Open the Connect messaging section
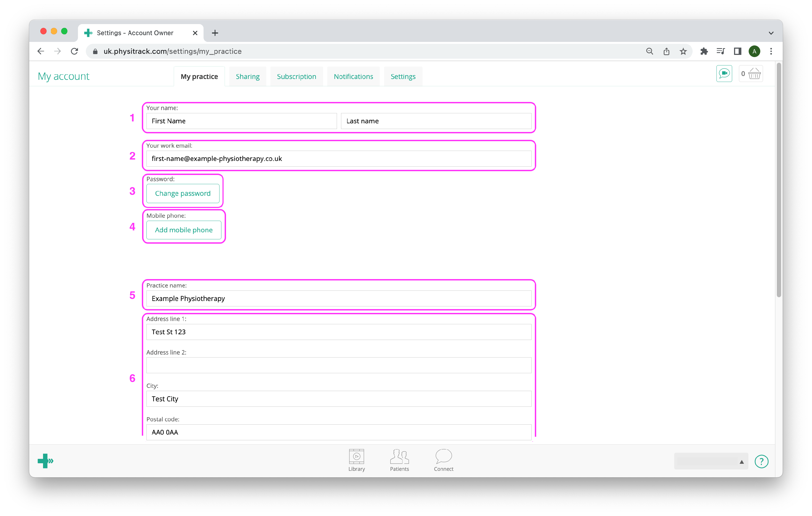The width and height of the screenshot is (812, 516). click(443, 460)
